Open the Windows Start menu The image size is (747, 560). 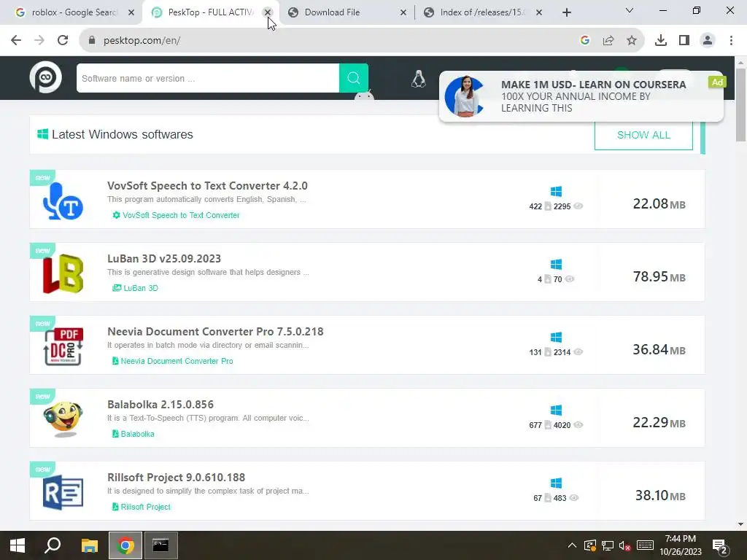[18, 545]
